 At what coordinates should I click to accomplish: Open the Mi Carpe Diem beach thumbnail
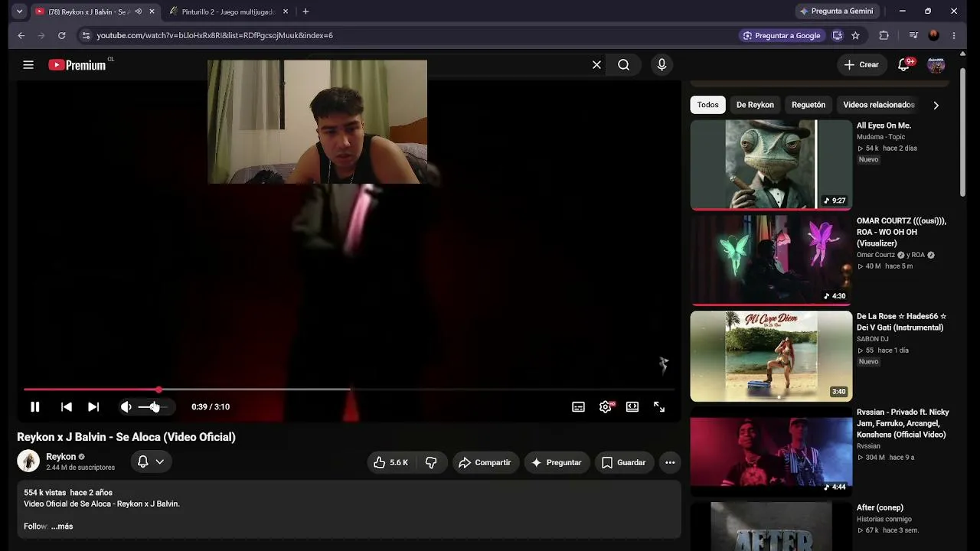pos(771,356)
